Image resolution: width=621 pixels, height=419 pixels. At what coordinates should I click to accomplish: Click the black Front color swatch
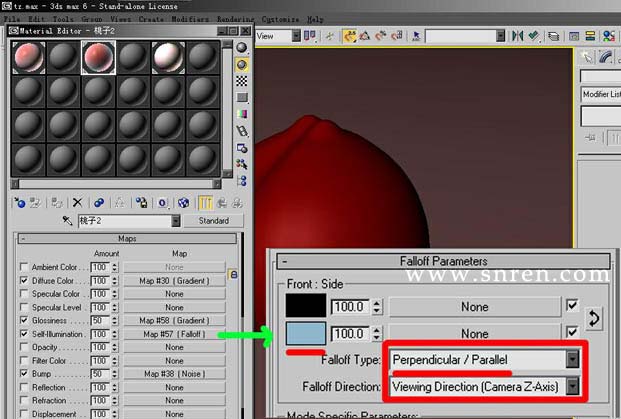(x=306, y=305)
